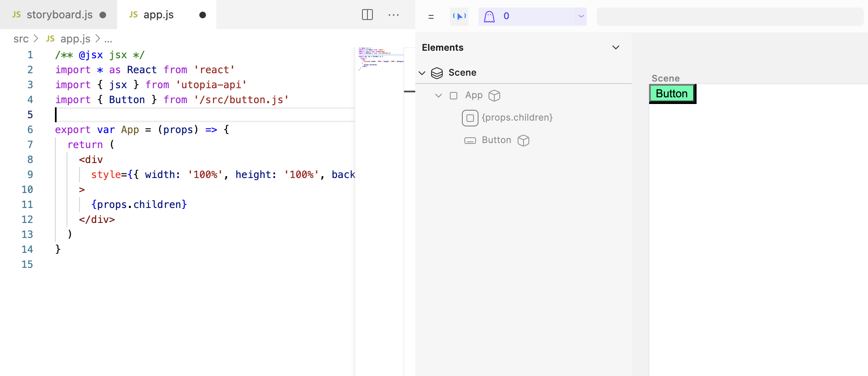This screenshot has height=376, width=868.
Task: Select the green Button on the canvas
Action: click(671, 94)
